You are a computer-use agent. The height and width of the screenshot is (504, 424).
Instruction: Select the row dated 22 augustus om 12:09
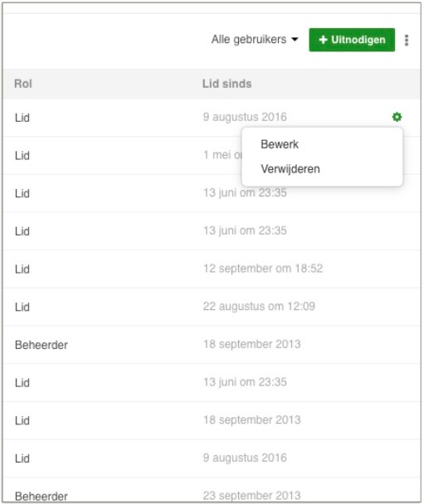pos(212,307)
